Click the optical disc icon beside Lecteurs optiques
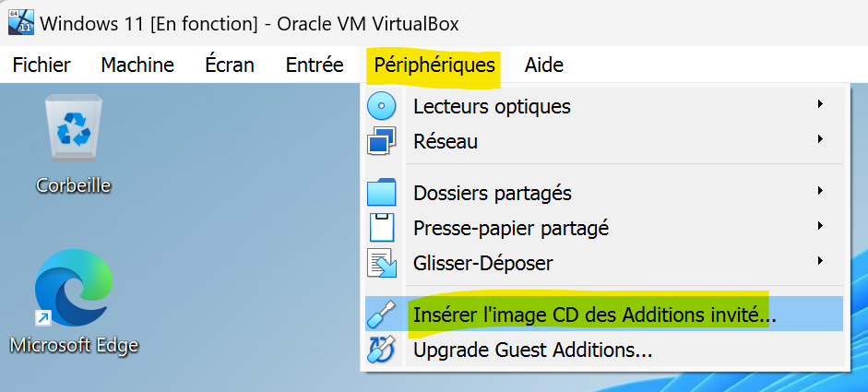This screenshot has height=392, width=868. click(x=382, y=106)
